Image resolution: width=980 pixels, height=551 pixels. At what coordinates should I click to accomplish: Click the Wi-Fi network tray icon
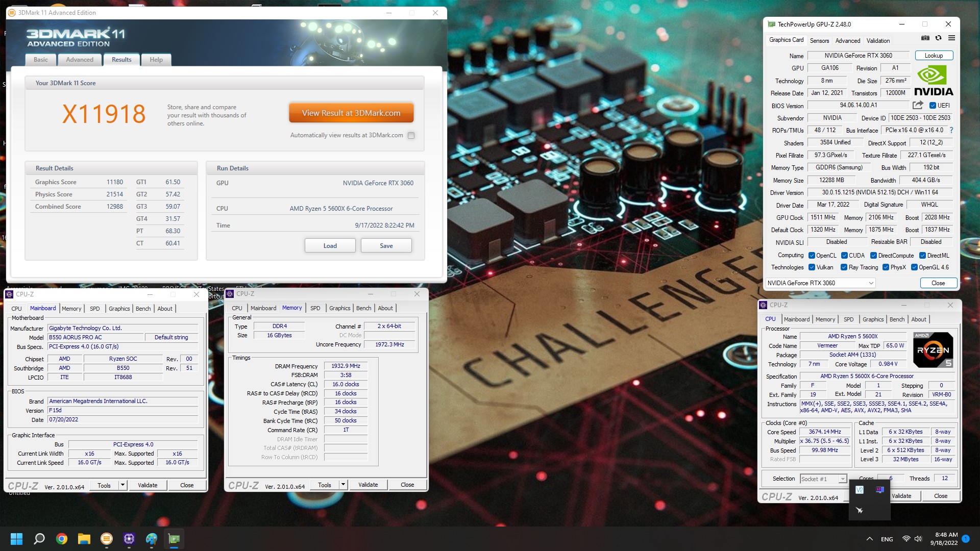[x=906, y=539]
